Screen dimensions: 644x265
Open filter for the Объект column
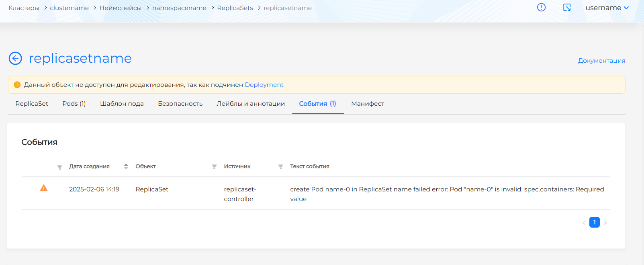coord(214,166)
